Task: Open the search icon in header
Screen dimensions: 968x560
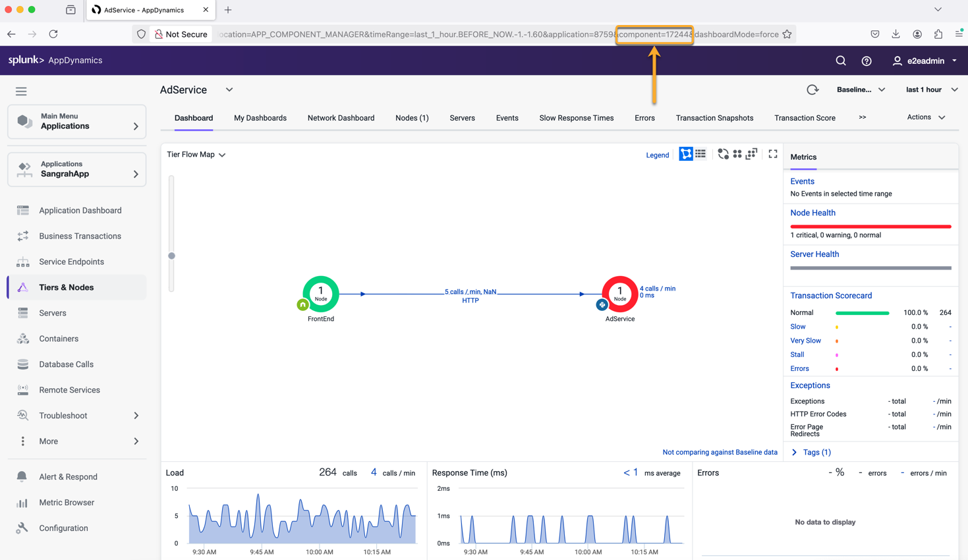Action: coord(841,61)
